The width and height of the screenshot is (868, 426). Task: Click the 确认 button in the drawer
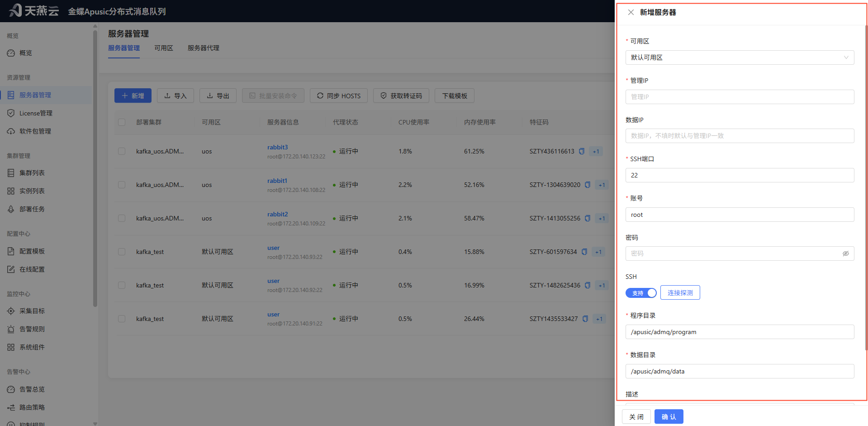669,416
